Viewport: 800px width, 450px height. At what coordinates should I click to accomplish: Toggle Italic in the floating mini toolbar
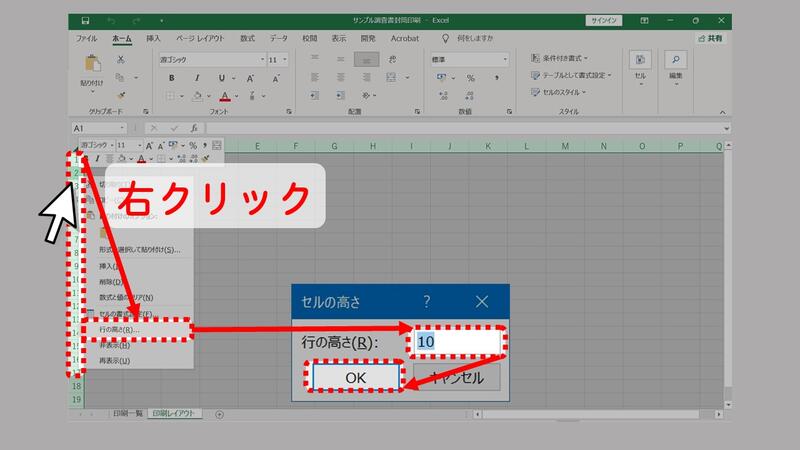(x=97, y=159)
